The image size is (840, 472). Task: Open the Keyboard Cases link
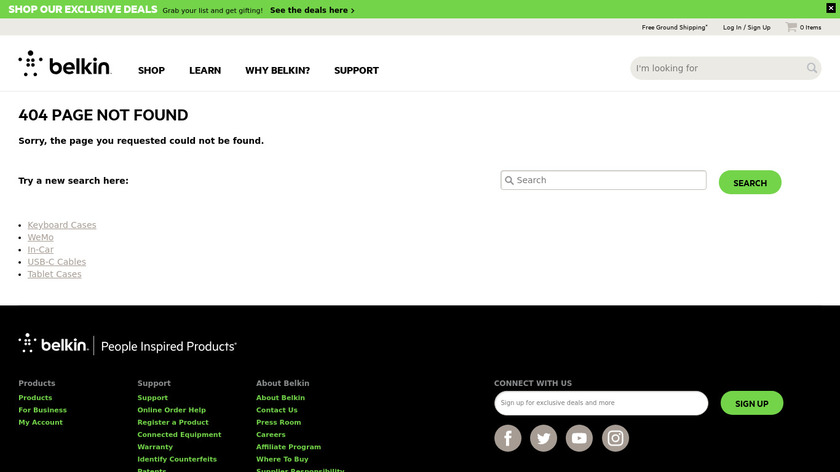coord(62,225)
